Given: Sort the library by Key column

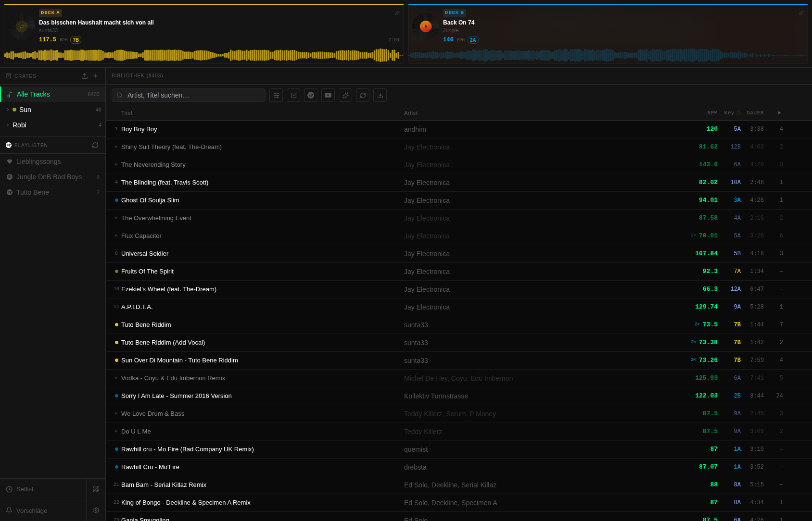Looking at the screenshot, I should (729, 113).
